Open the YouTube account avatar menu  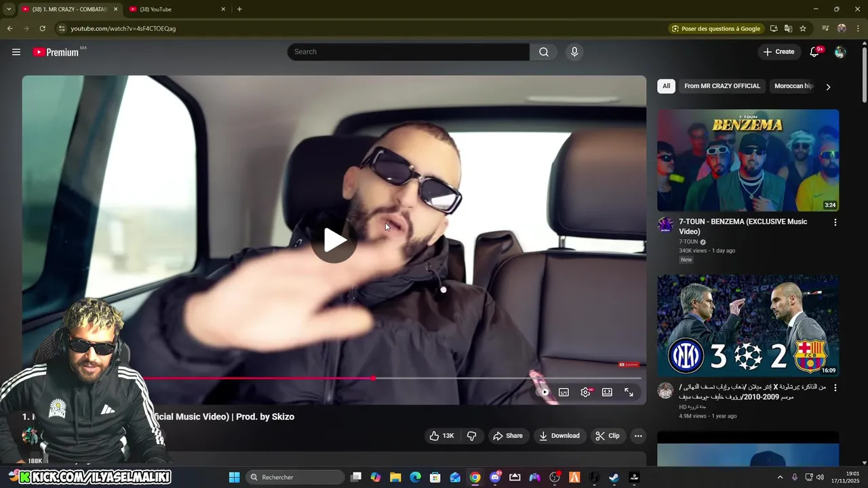pyautogui.click(x=840, y=52)
